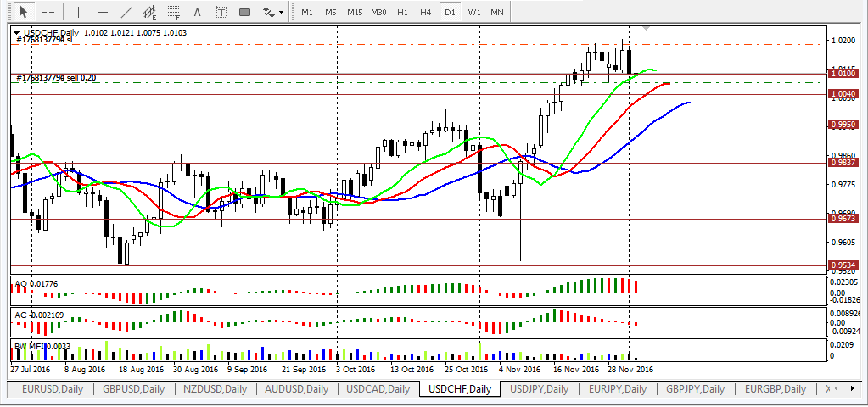Open the USDCAD,Daily chart tab
The image size is (868, 407).
click(378, 389)
